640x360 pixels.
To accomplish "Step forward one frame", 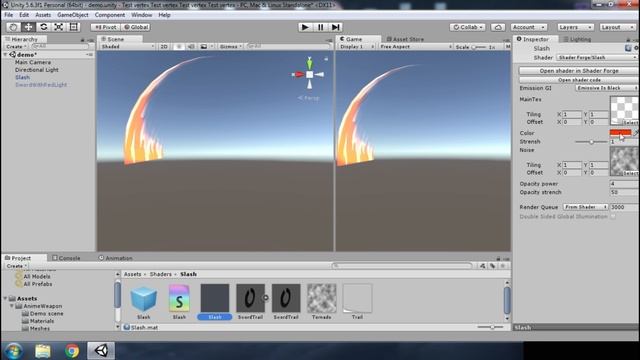I will (336, 27).
